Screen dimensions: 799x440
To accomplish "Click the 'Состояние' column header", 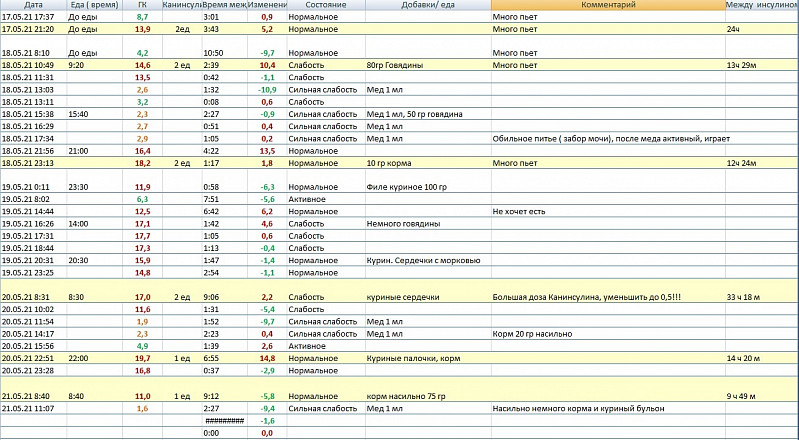I will click(326, 5).
